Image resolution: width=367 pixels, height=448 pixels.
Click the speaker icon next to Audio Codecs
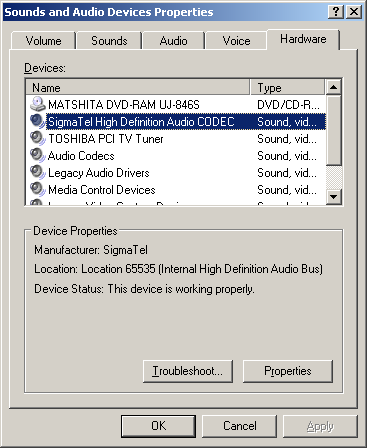(x=37, y=155)
